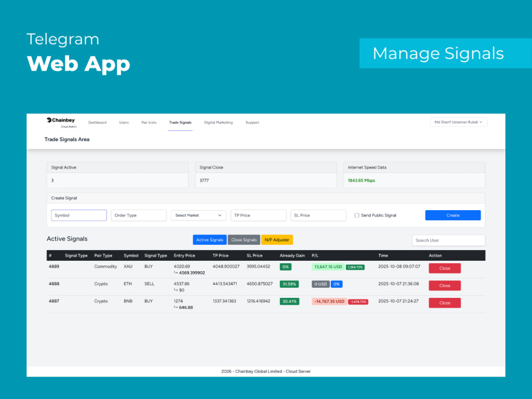Click the SELL signal type cell

(149, 284)
